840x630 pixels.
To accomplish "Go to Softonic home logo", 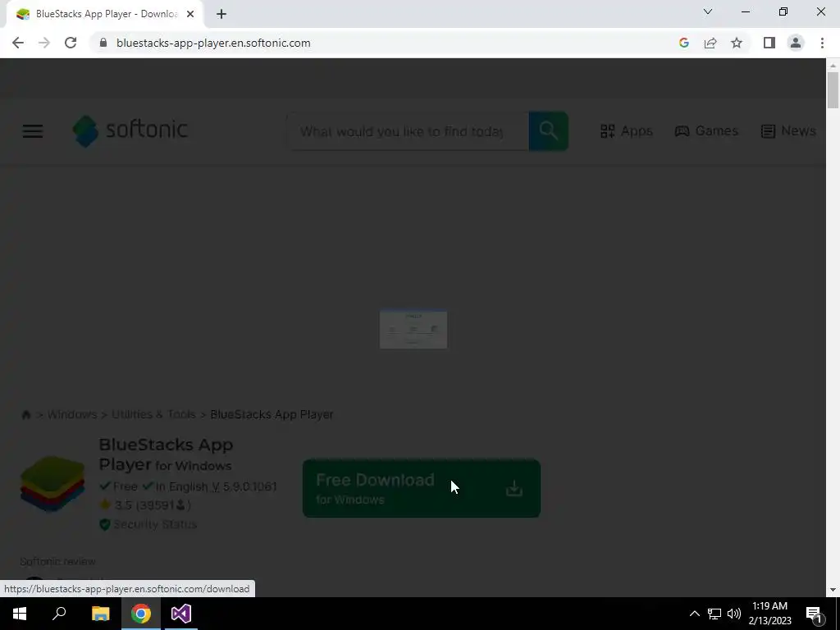I will 130,130.
